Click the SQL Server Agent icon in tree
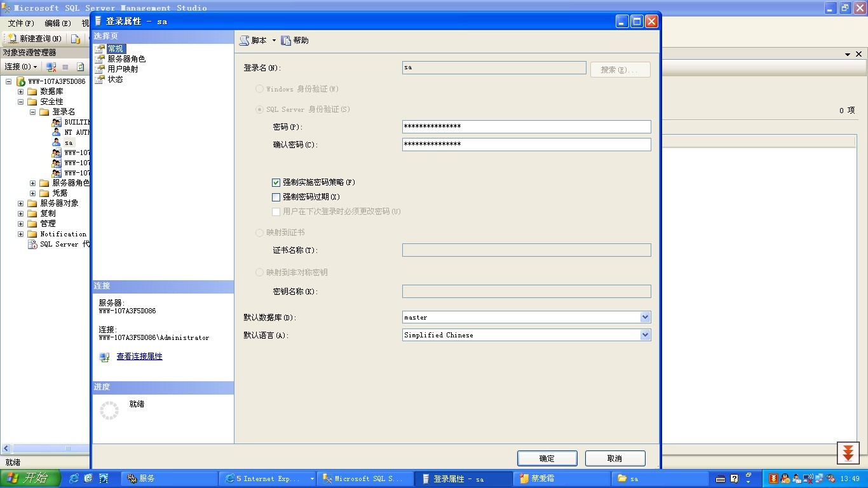The image size is (868, 488). click(x=32, y=244)
